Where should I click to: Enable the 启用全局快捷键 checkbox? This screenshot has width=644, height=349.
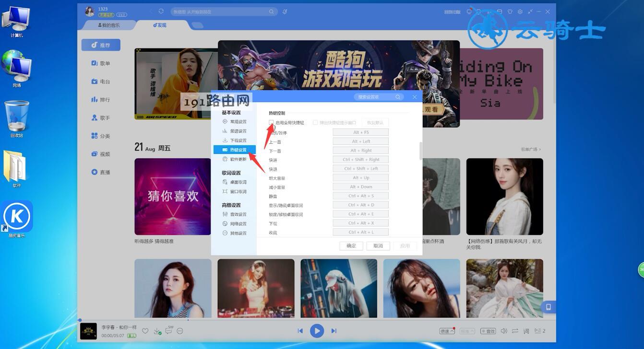(x=272, y=123)
